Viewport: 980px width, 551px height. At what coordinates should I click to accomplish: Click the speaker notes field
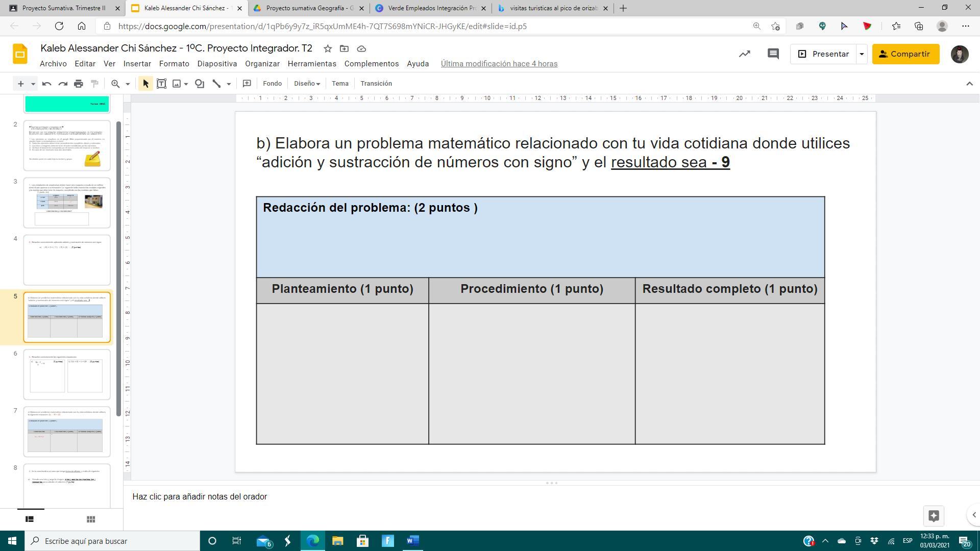click(200, 496)
